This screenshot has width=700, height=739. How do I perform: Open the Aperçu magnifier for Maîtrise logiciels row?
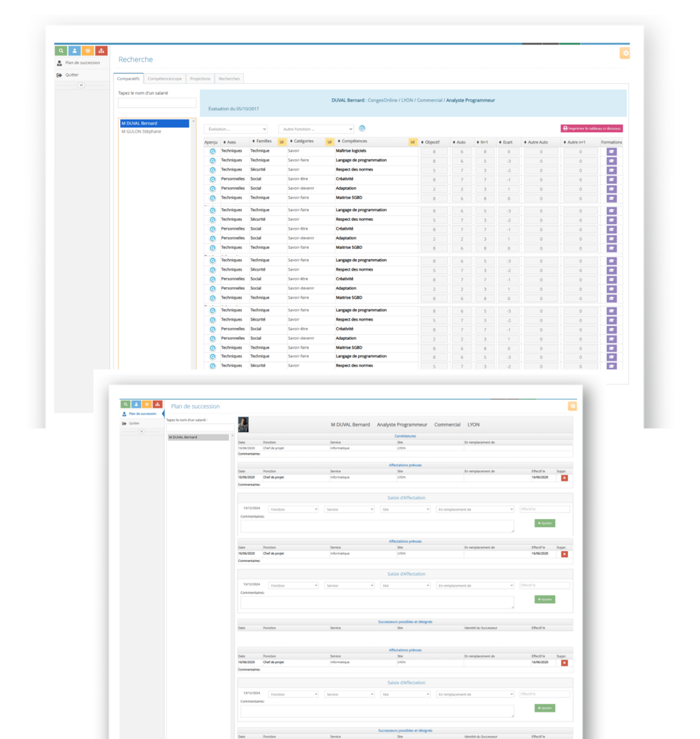point(213,151)
